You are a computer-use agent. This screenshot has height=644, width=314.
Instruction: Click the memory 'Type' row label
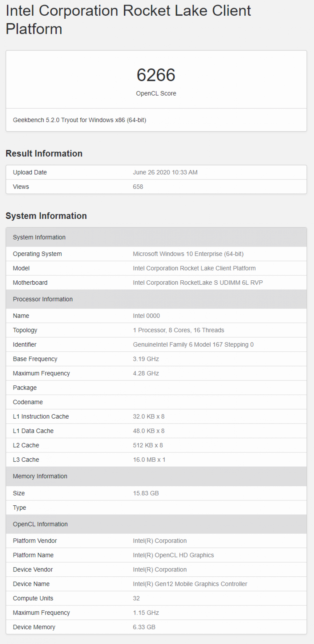[x=19, y=508]
